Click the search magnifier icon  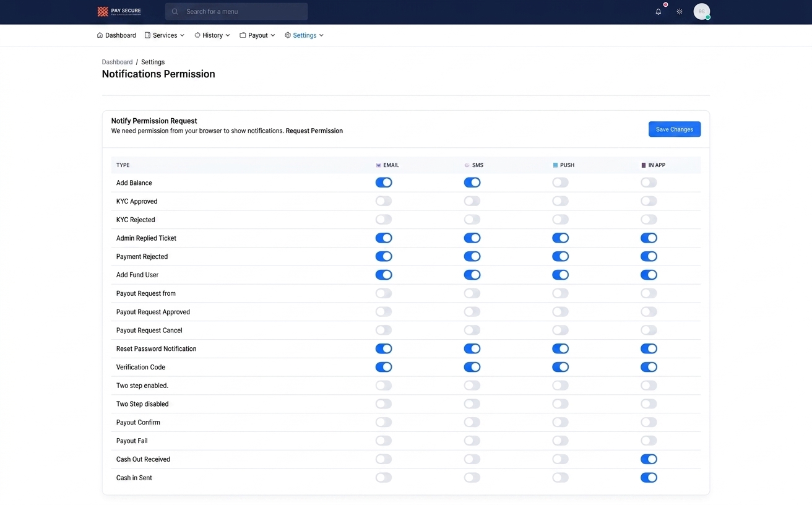(175, 12)
